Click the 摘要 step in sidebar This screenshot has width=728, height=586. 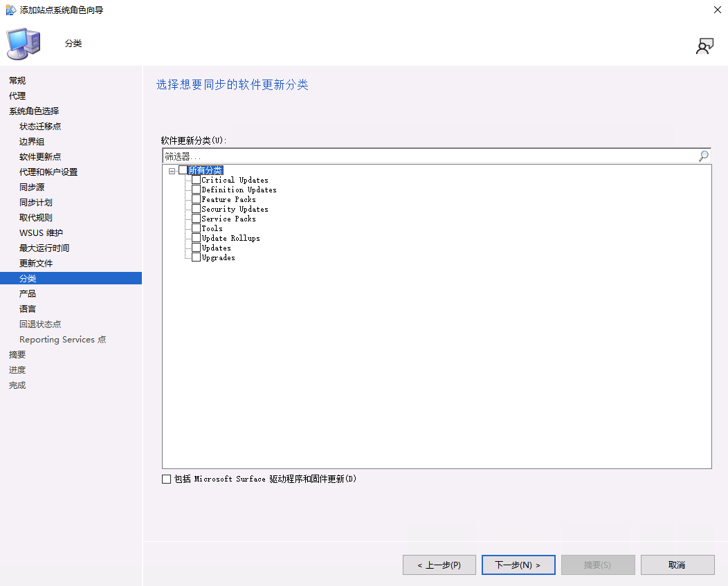point(17,355)
